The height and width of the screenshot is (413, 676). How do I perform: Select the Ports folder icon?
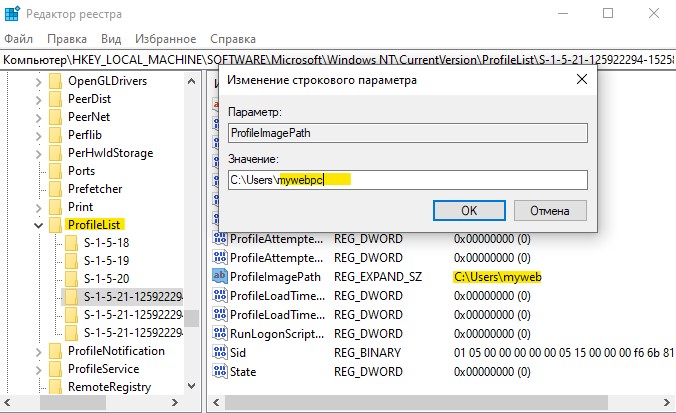[56, 171]
